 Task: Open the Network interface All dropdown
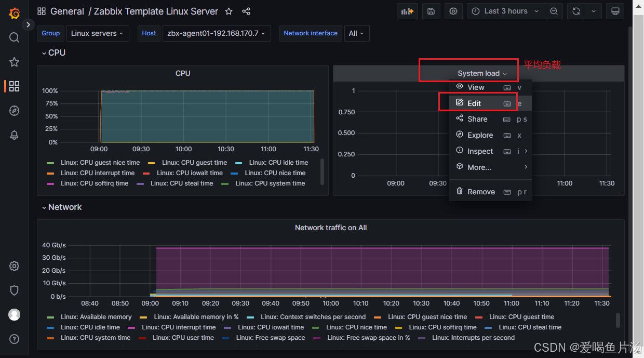pos(356,33)
